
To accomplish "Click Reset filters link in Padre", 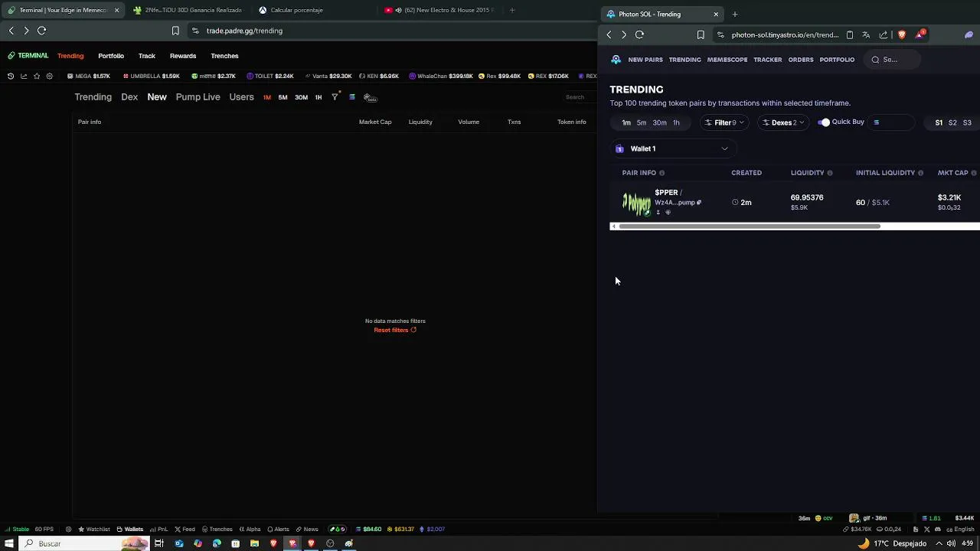I will tap(395, 330).
